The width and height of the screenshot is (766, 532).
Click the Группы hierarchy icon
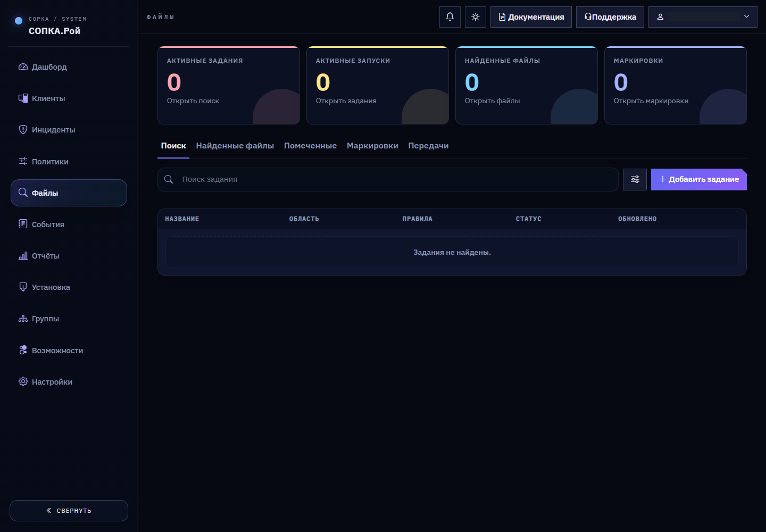click(x=23, y=319)
